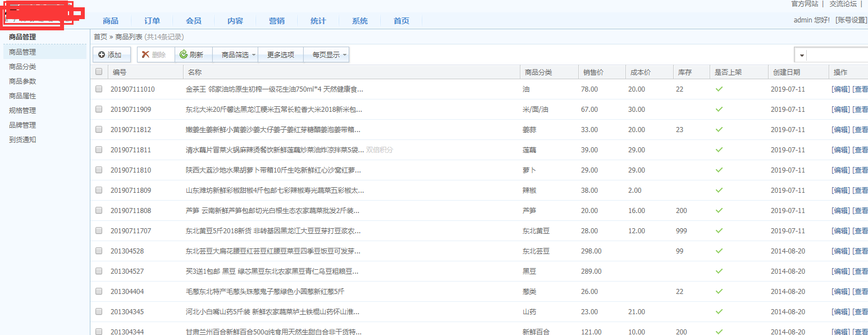Click the 双倍积分 tag on row 20190711811
868x335 pixels.
(x=380, y=150)
